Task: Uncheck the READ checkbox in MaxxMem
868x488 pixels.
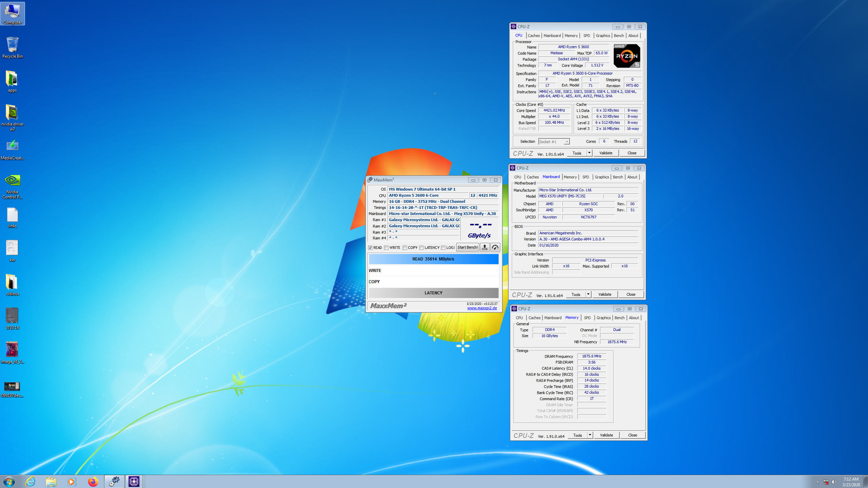Action: pyautogui.click(x=370, y=248)
